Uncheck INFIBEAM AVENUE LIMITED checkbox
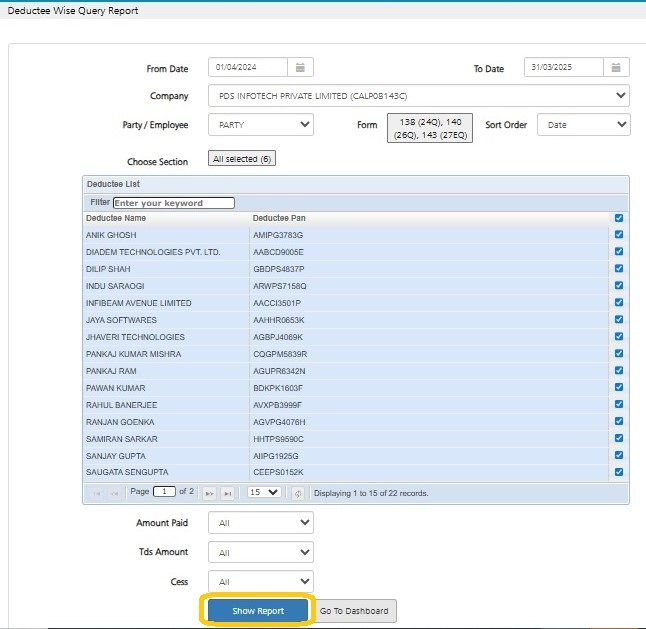 click(x=619, y=302)
